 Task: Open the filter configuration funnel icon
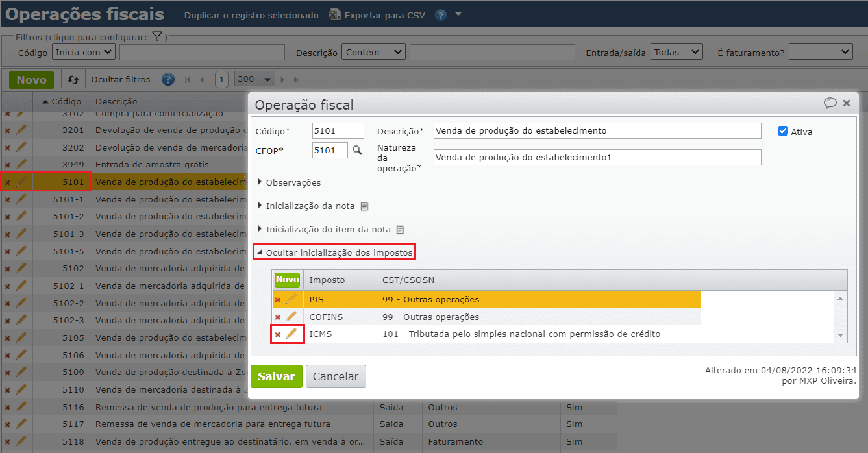157,37
